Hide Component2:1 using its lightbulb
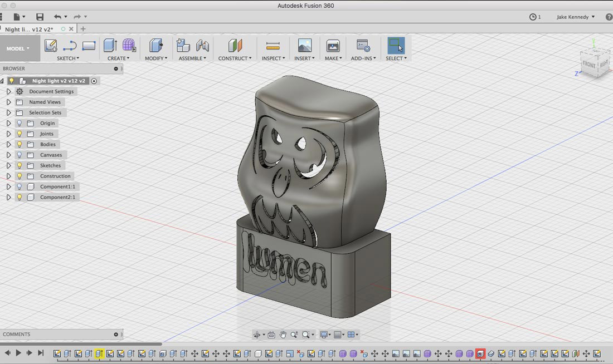This screenshot has height=364, width=613. click(20, 198)
